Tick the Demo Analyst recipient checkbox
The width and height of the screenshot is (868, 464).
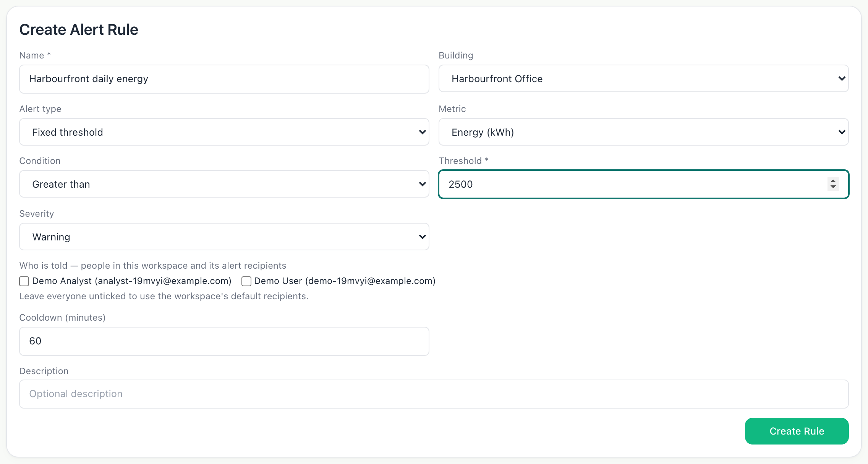(x=24, y=281)
